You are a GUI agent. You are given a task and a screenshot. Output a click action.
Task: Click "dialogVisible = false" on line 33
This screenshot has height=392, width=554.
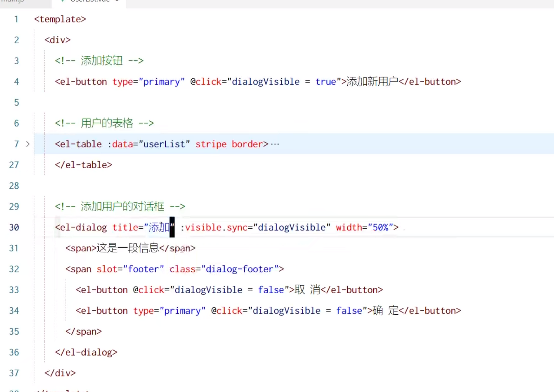(x=229, y=290)
